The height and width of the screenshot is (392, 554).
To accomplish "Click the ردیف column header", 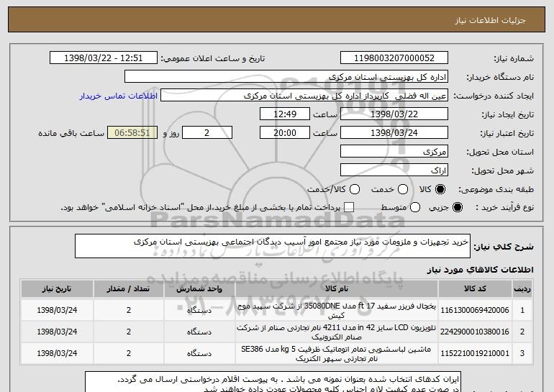I will tap(522, 289).
